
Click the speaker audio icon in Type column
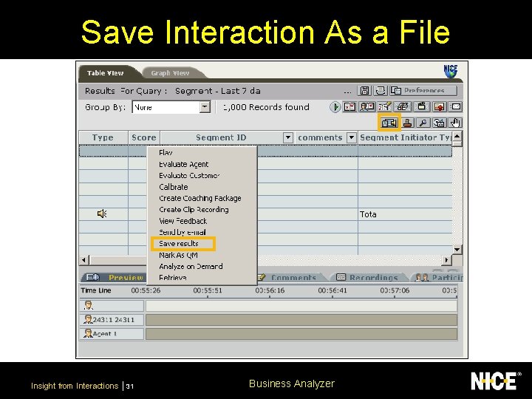(x=102, y=214)
